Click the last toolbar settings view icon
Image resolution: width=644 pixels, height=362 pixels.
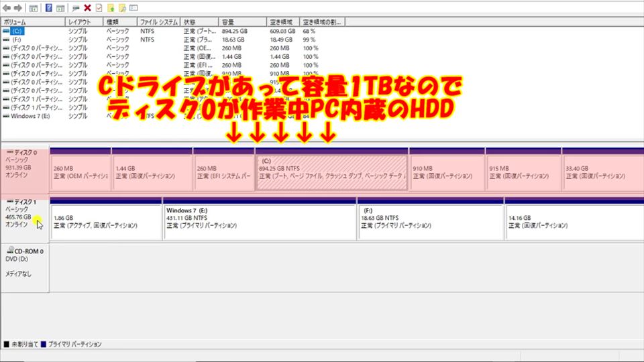[134, 8]
